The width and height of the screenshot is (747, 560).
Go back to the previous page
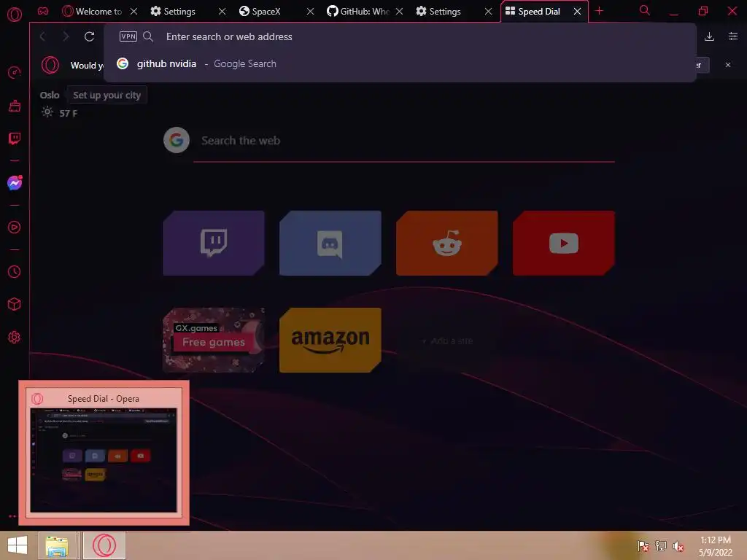[x=43, y=36]
